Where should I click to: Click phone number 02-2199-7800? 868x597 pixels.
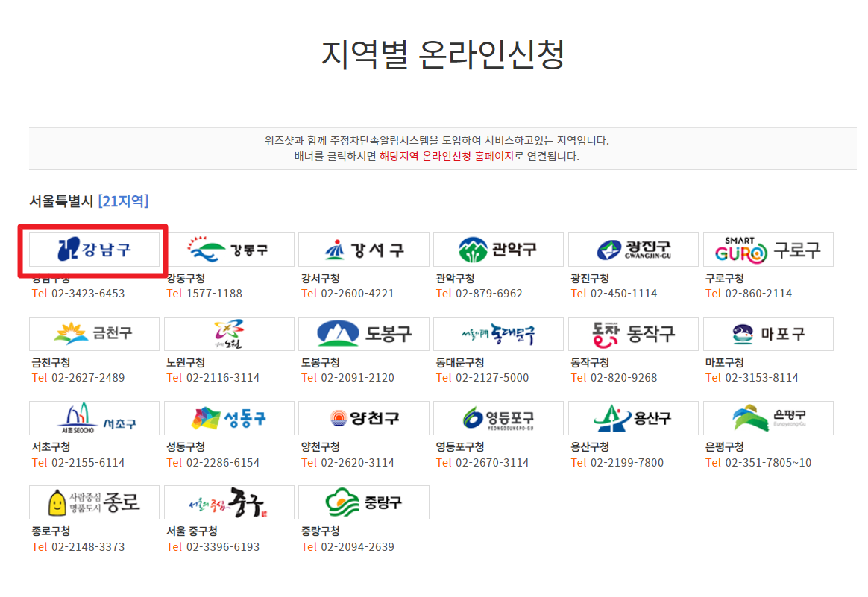(x=627, y=463)
